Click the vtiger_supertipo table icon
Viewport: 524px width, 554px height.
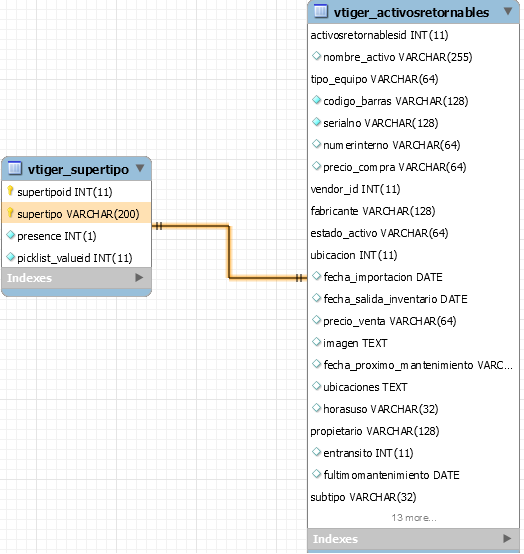(14, 168)
